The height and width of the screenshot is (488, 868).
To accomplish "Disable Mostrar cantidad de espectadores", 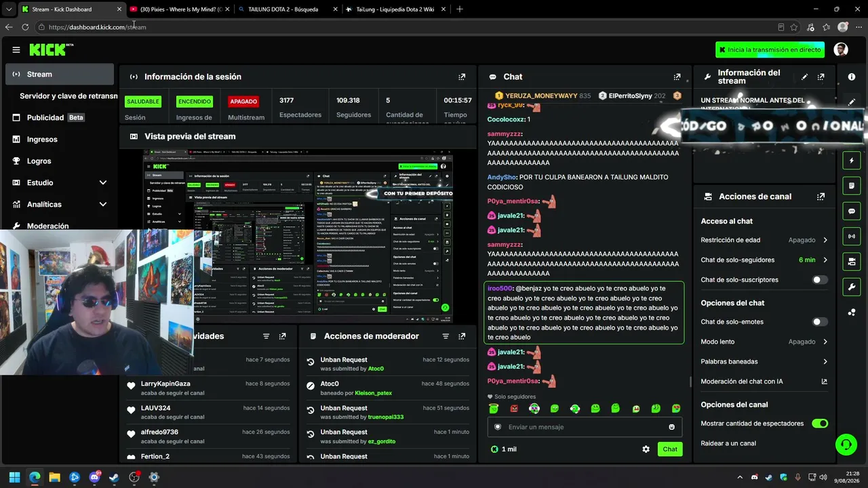I will click(x=820, y=424).
